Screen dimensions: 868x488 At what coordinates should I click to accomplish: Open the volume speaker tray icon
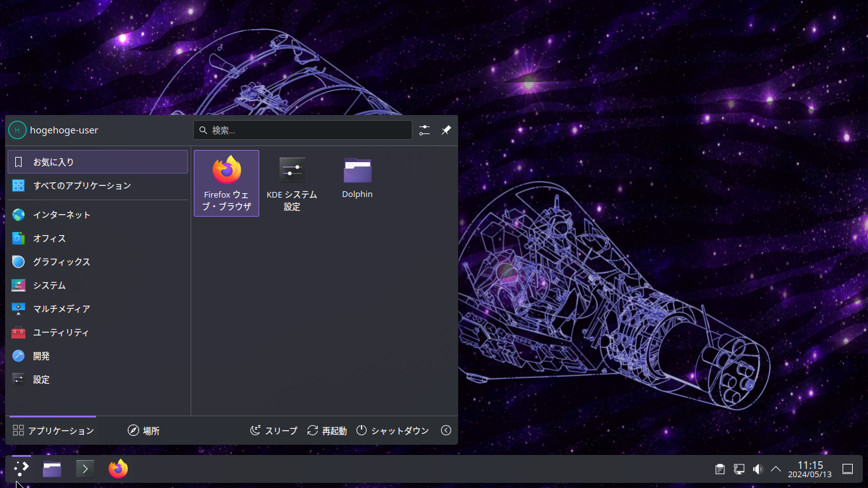[757, 469]
